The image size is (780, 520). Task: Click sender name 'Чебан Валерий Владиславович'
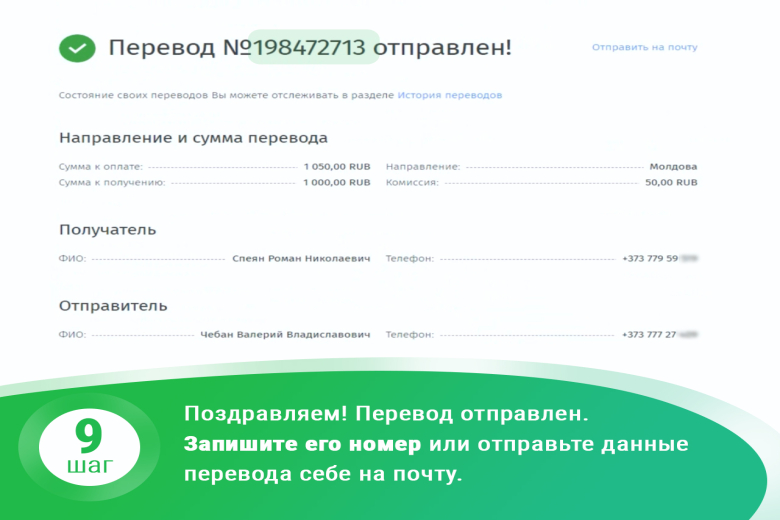coord(285,334)
